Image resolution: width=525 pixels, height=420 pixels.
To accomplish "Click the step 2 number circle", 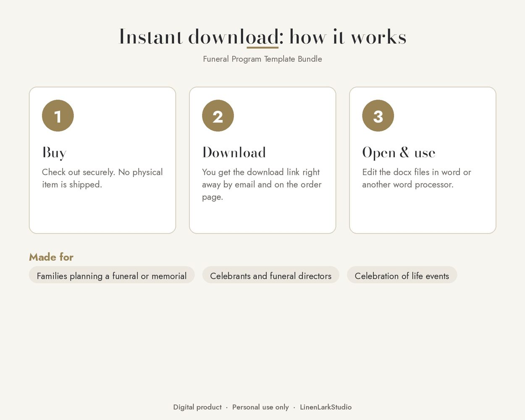I will [x=218, y=115].
